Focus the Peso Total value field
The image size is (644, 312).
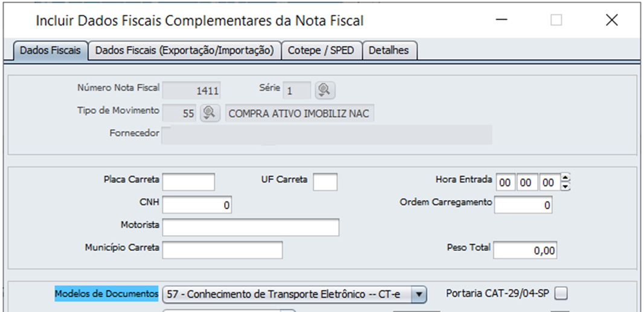[526, 250]
